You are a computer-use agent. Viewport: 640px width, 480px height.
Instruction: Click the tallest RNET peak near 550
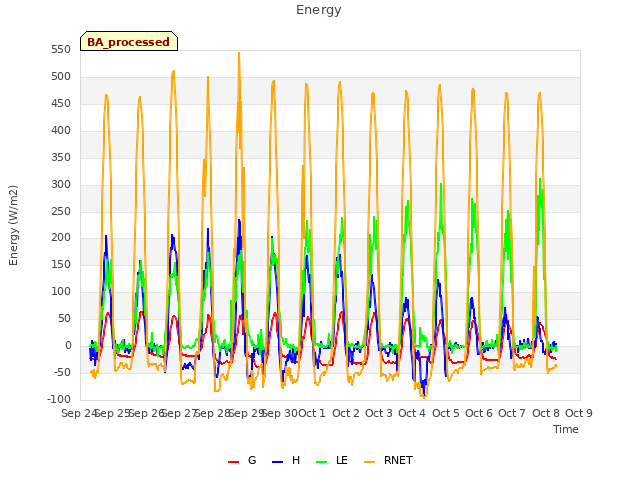click(x=239, y=53)
